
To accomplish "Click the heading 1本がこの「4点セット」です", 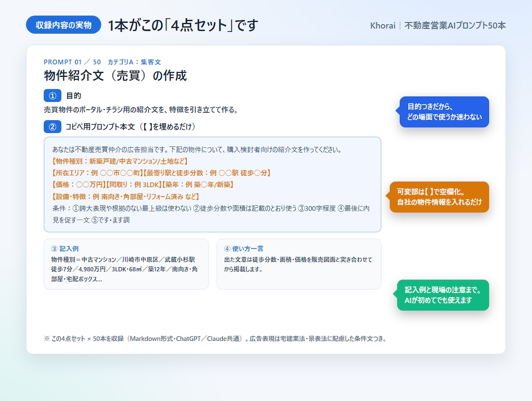I will pos(183,25).
